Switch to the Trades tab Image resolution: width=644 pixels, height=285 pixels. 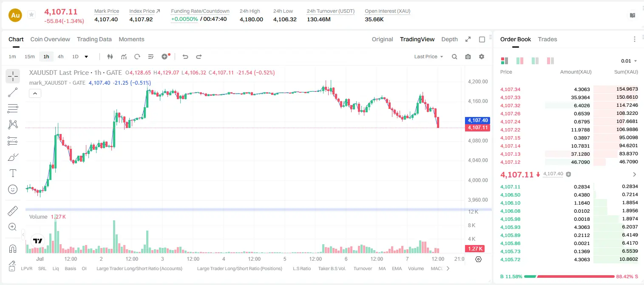pyautogui.click(x=548, y=39)
